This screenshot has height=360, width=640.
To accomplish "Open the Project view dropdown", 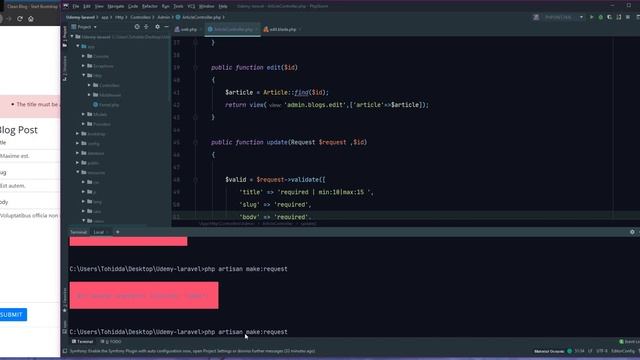I will [84, 27].
